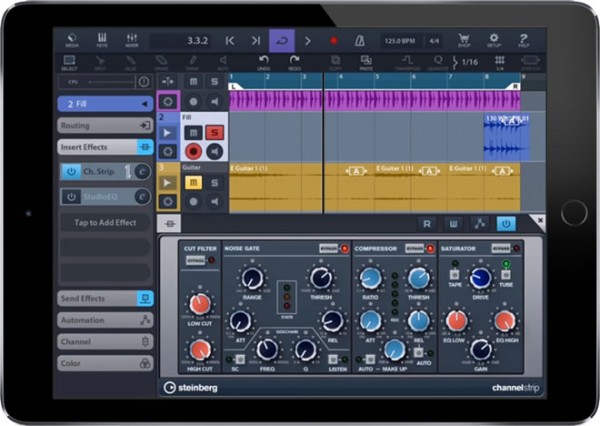
Task: Click the Paste tool icon
Action: pyautogui.click(x=366, y=62)
